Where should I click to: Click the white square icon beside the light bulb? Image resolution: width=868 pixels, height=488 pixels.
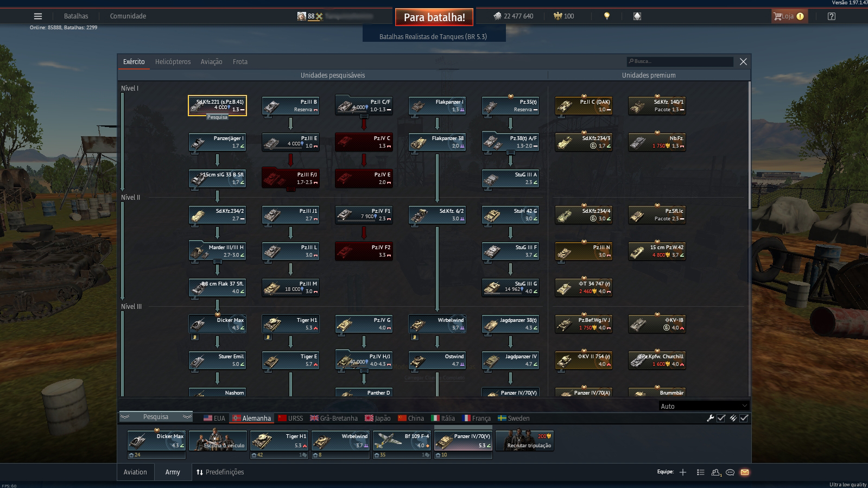point(637,16)
